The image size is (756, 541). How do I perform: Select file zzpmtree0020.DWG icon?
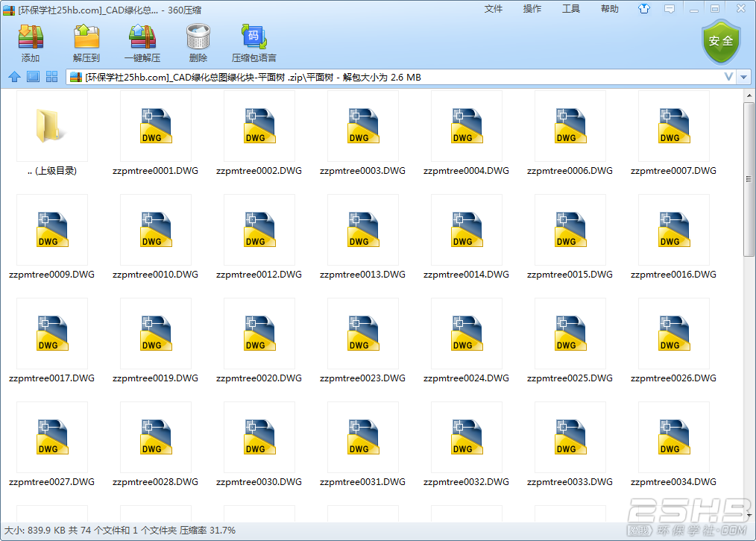259,334
